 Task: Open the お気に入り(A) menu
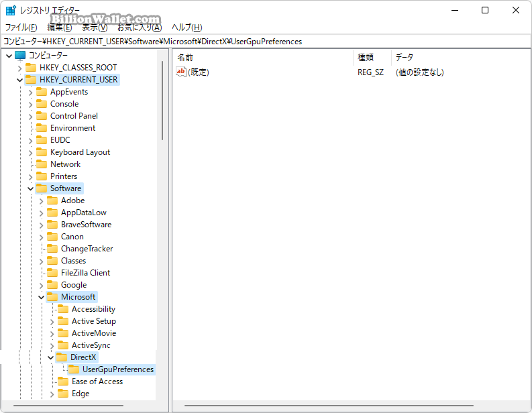[x=140, y=27]
